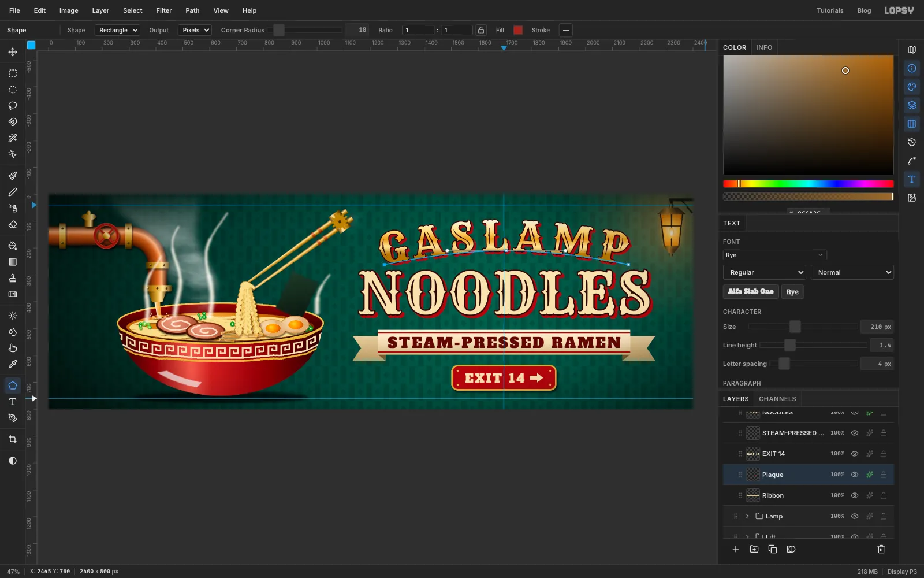Screen dimensions: 924x578
Task: Open the Rye font family dropdown
Action: (x=774, y=255)
